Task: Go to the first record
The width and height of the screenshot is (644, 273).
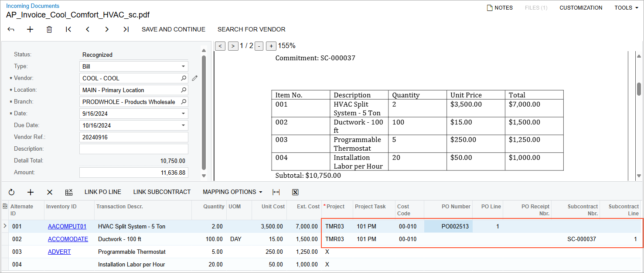Action: 68,29
